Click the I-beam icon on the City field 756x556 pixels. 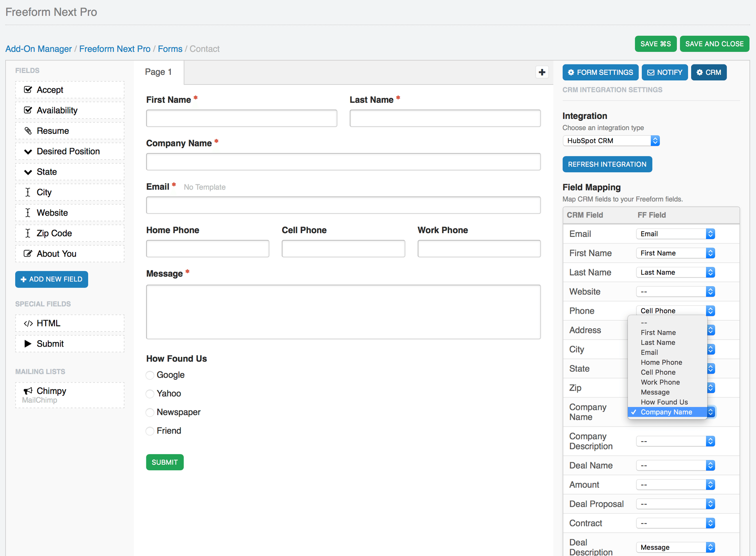click(28, 192)
